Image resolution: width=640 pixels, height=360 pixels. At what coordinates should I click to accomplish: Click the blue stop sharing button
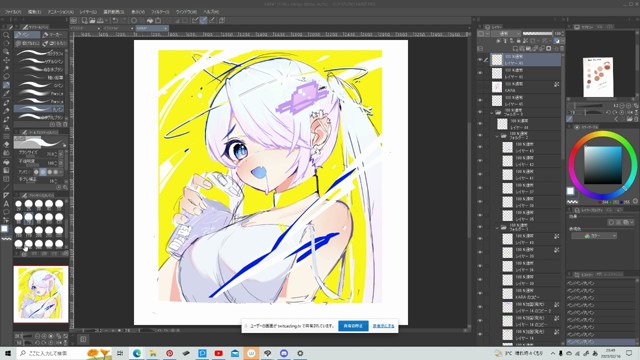point(353,326)
